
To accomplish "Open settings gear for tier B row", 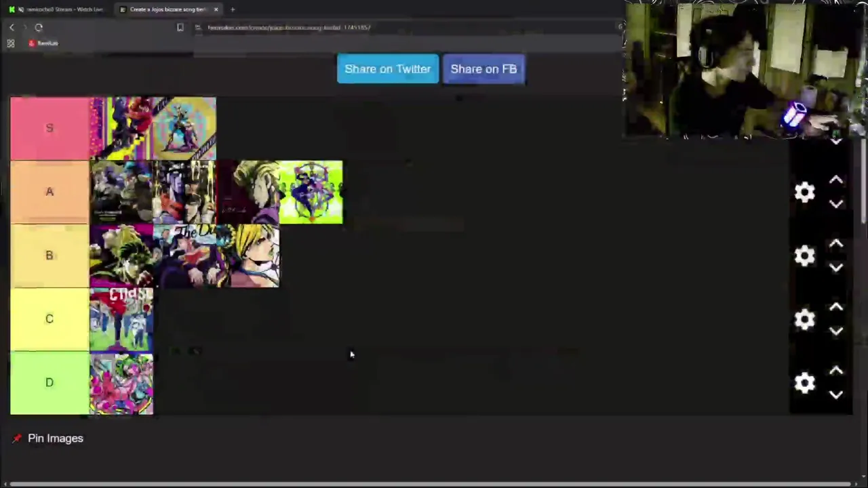I will tap(804, 256).
